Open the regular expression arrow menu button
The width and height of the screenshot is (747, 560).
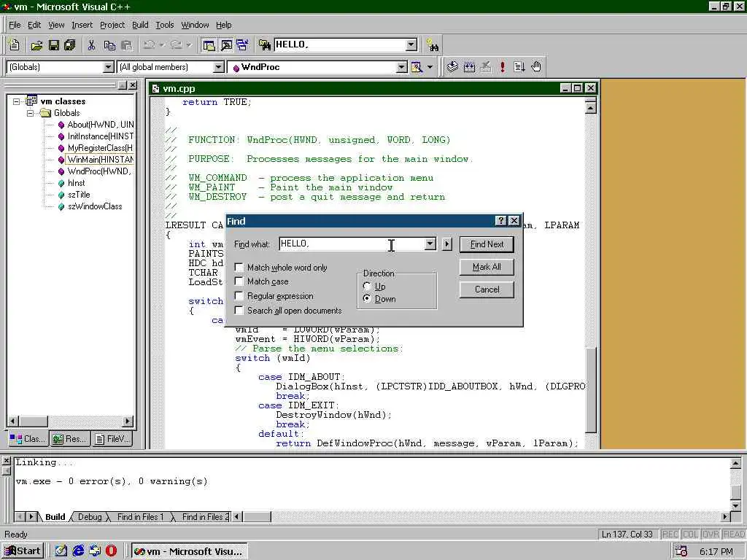[446, 244]
